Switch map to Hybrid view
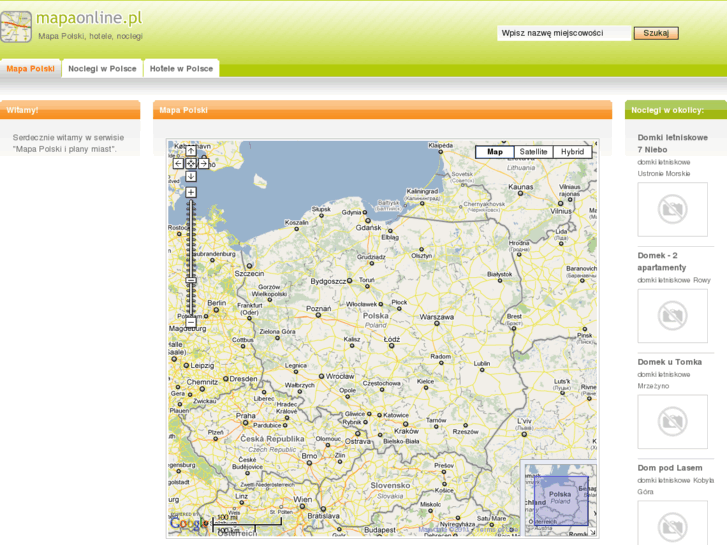This screenshot has width=727, height=545. 572,152
